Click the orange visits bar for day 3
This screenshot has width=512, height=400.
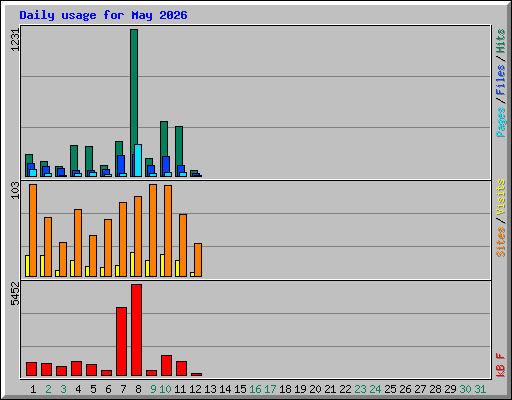coord(63,259)
